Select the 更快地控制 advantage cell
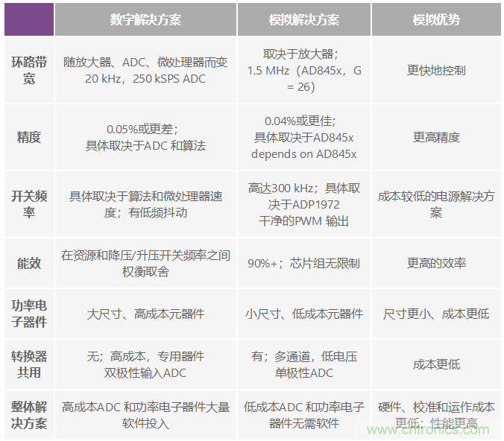Screen dimensions: 504x441 pyautogui.click(x=436, y=71)
